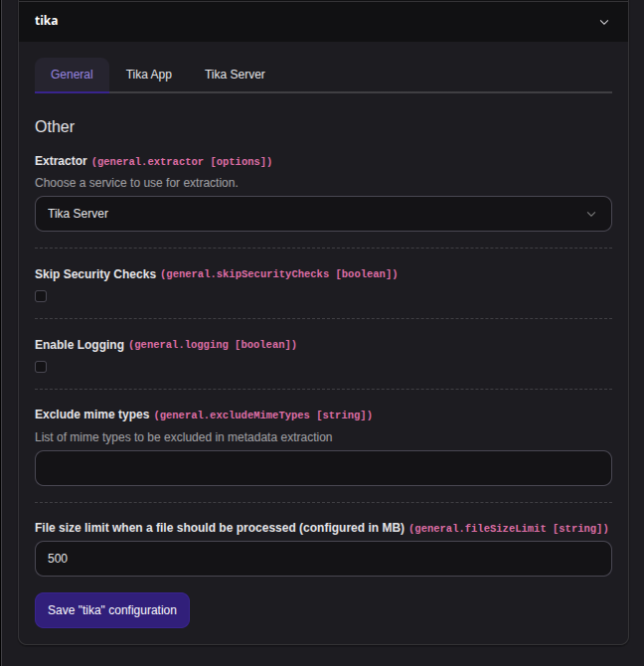
Task: Click the general.fileSizeLimit [string] code label
Action: click(509, 529)
